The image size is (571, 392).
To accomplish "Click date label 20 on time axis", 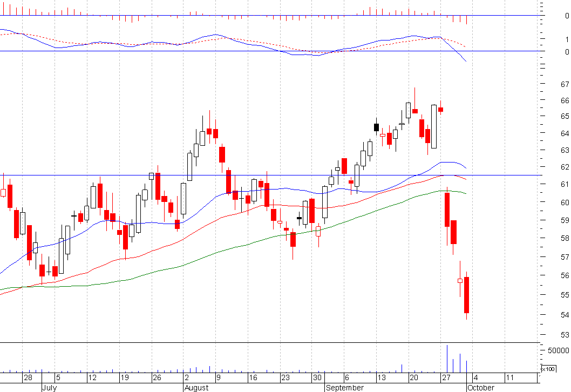I will pos(414,377).
